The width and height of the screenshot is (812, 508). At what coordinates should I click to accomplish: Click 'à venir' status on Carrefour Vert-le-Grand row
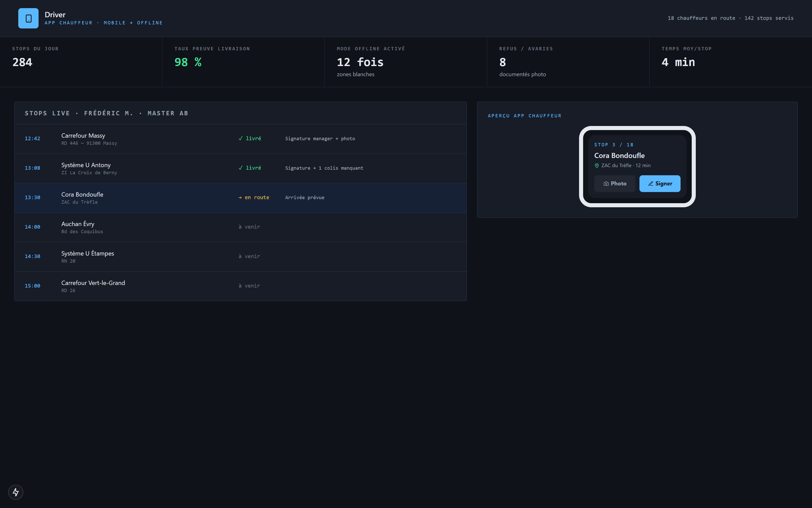click(249, 286)
